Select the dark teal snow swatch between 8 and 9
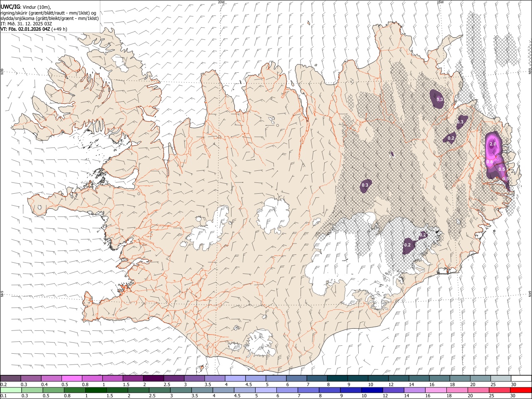This screenshot has height=399, width=532. pyautogui.click(x=337, y=378)
